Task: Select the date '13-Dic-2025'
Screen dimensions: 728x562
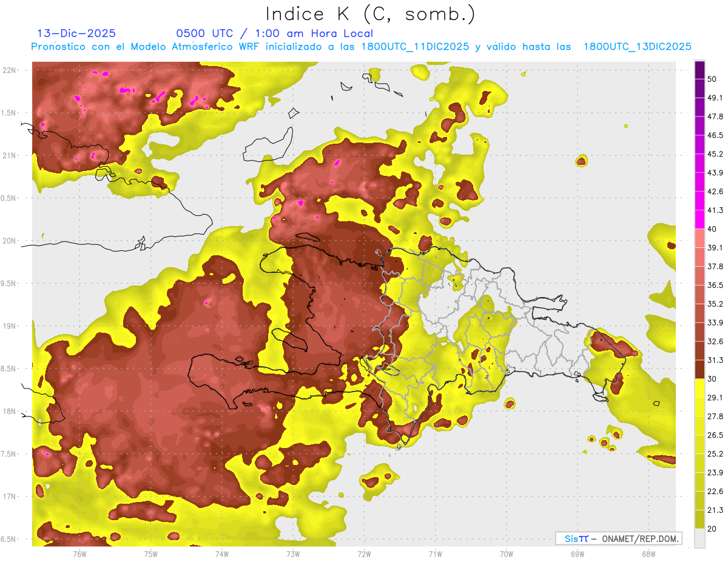Action: [76, 33]
